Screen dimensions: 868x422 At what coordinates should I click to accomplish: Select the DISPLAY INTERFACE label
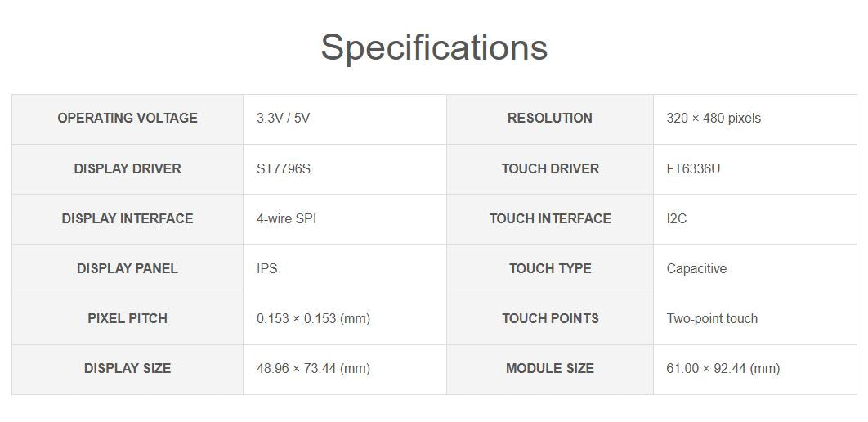point(128,219)
